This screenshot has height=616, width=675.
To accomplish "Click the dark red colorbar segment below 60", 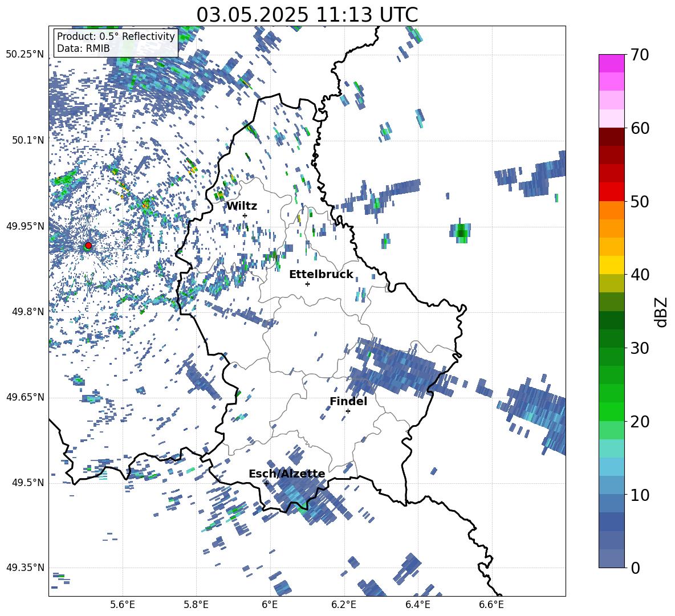I will [611, 136].
